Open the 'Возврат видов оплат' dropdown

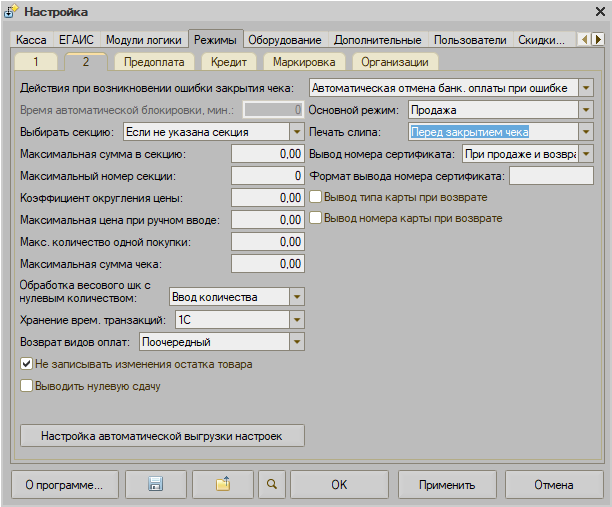(296, 342)
